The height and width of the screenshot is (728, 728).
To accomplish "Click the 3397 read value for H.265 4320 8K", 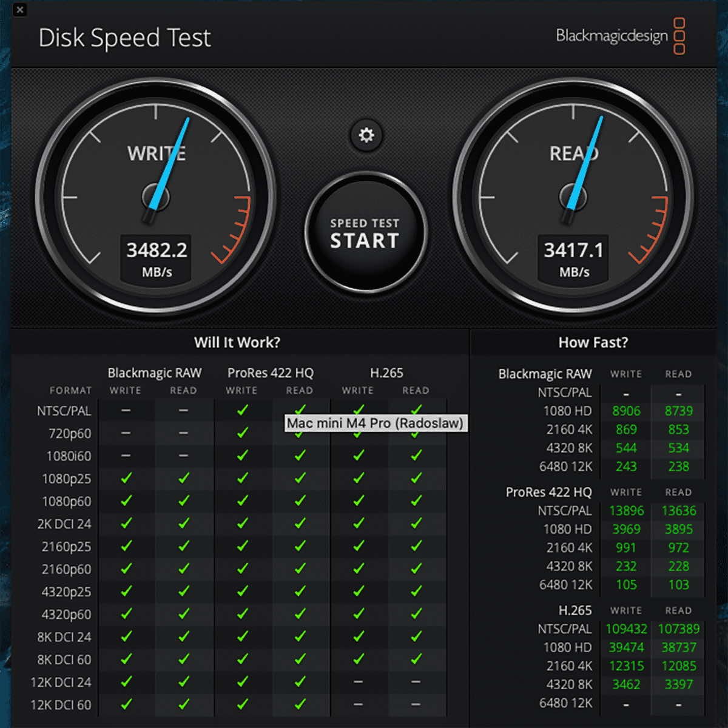I will point(678,684).
